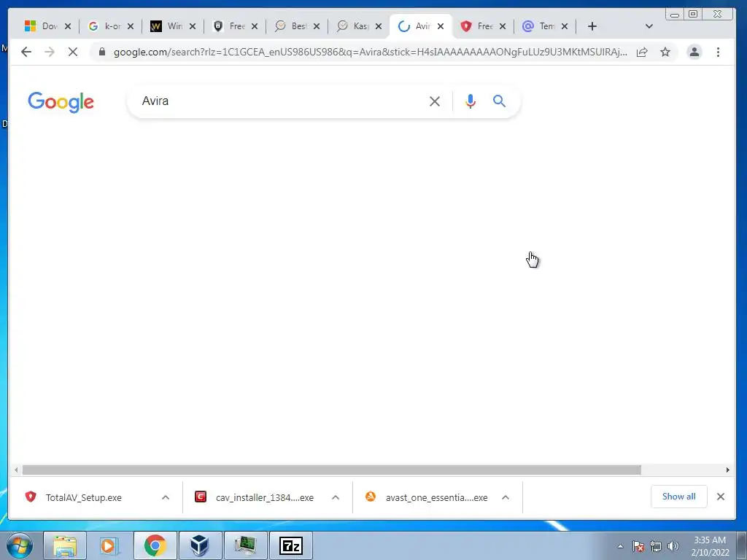Click the taskbar clock showing 3:35 AM
The height and width of the screenshot is (560, 747).
[710, 546]
